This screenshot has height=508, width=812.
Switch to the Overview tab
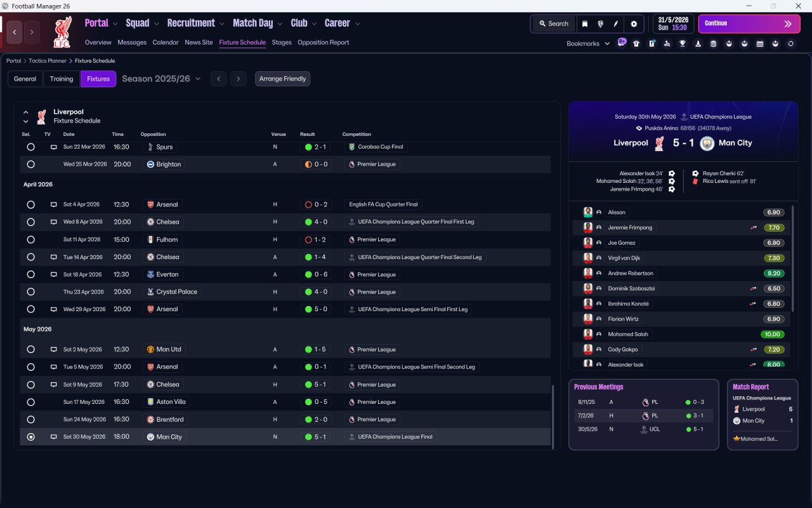(x=98, y=43)
